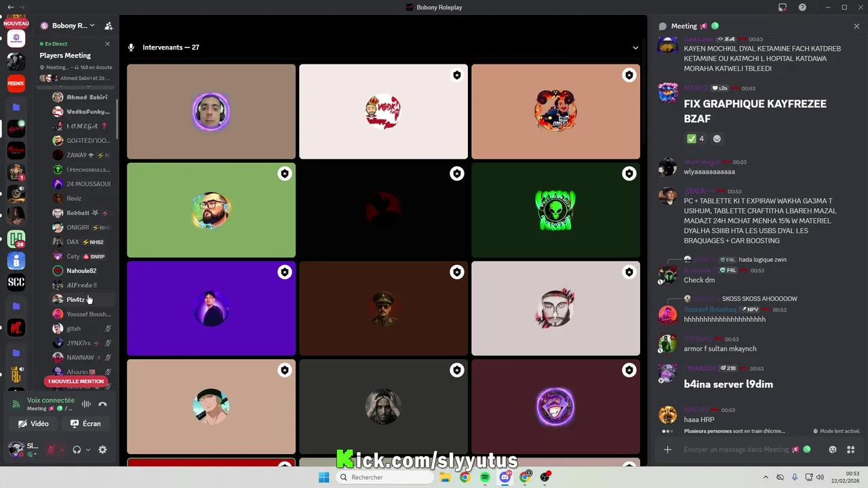The image size is (868, 488).
Task: Open the blue B crown server icon
Action: click(16, 261)
